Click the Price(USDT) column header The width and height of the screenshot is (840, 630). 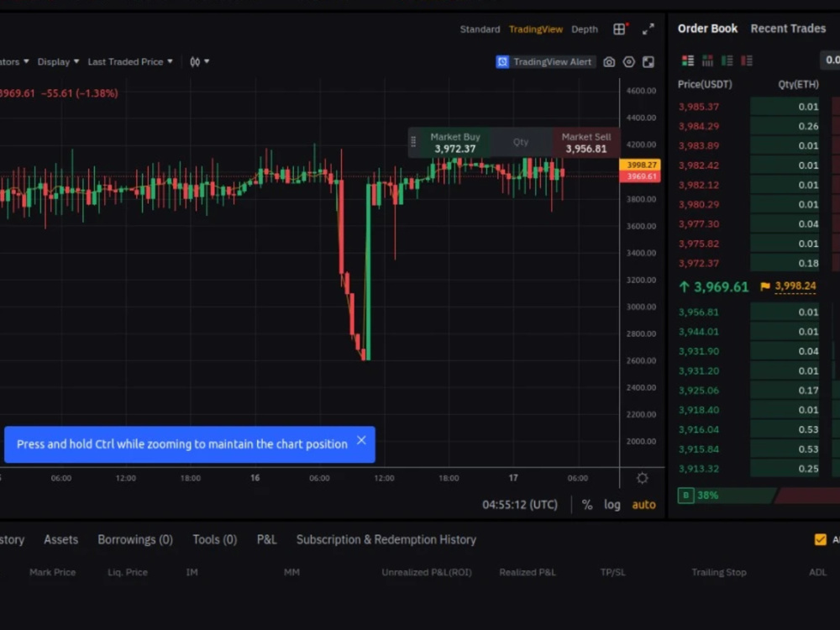coord(705,84)
